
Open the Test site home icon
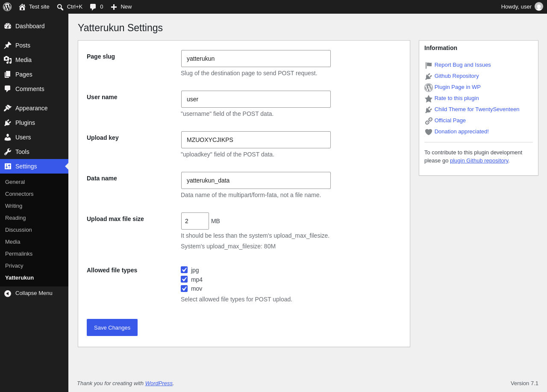coord(22,7)
